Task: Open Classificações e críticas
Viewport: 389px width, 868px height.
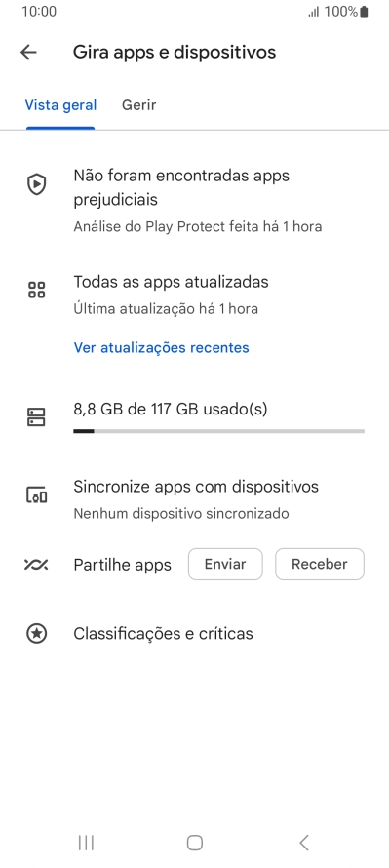Action: tap(163, 633)
